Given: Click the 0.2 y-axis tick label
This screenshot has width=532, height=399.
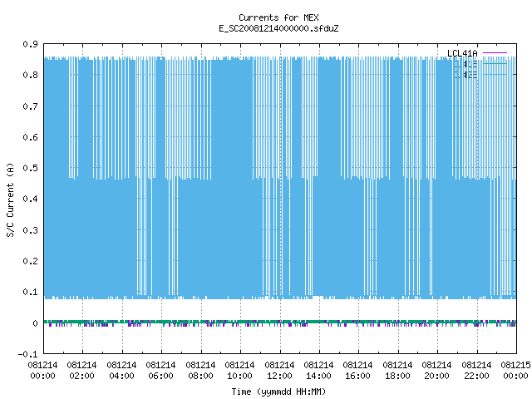Looking at the screenshot, I should (x=30, y=261).
